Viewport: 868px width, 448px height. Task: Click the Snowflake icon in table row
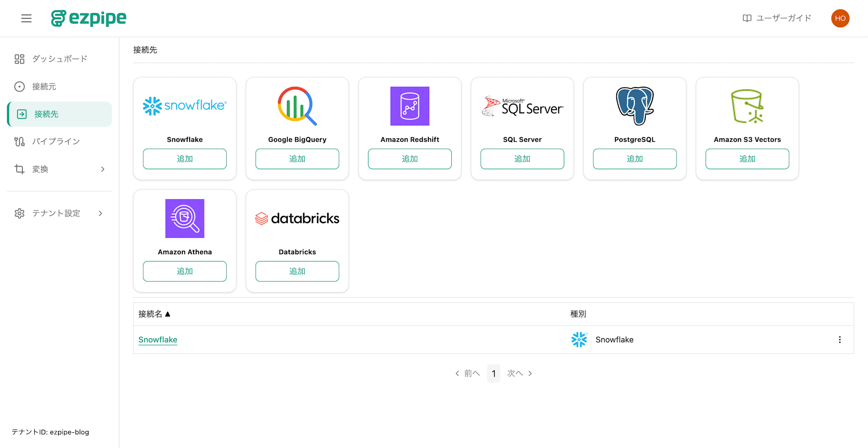click(x=579, y=340)
